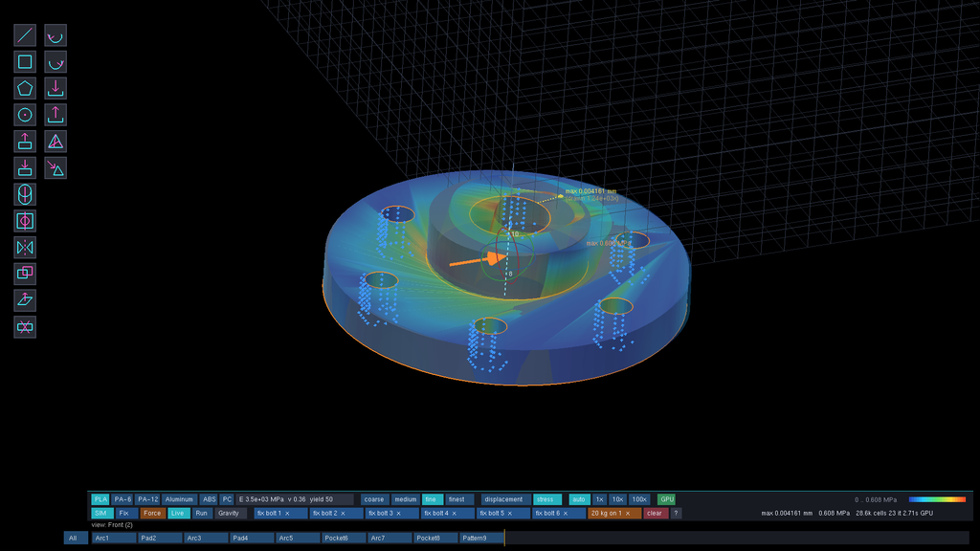Remove the fix bolt 2 constraint
This screenshot has width=980, height=551.
click(344, 514)
